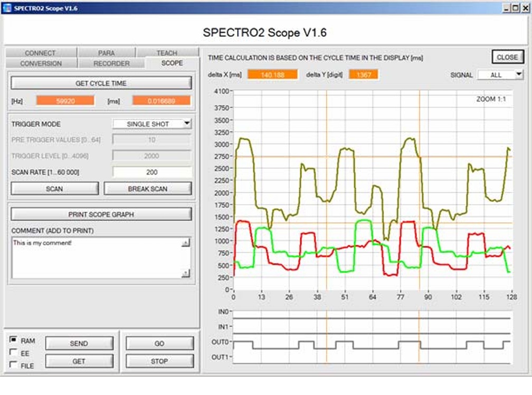Click the PRE TRIGGER VALUES field
This screenshot has width=532, height=395.
click(151, 140)
